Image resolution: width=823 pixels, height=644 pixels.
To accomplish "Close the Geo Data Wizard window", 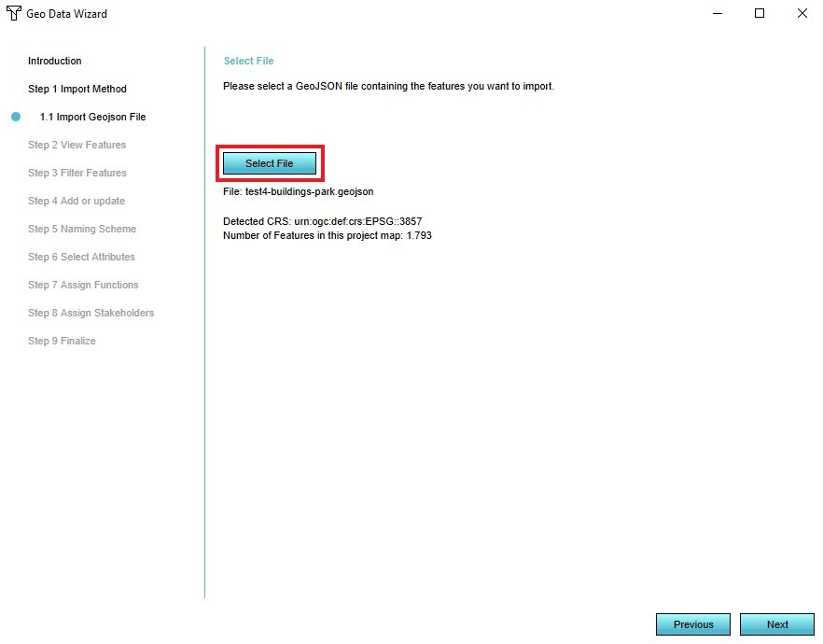I will pos(802,14).
